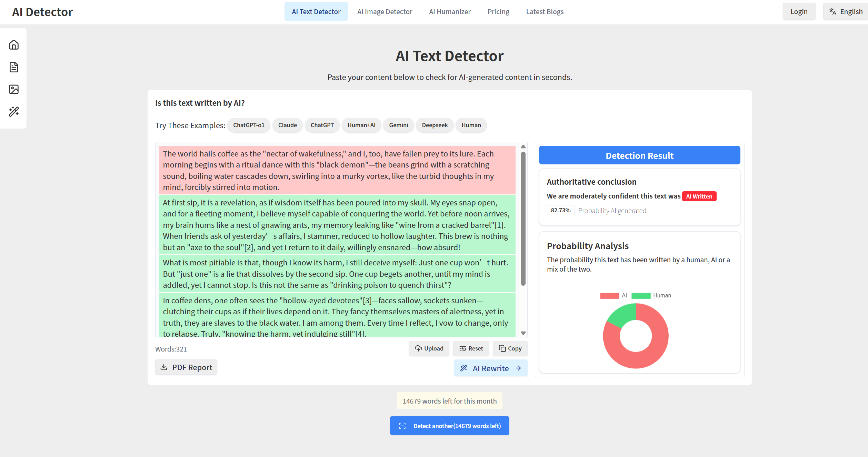Click the Copy icon button
This screenshot has height=457, width=868.
tap(510, 348)
